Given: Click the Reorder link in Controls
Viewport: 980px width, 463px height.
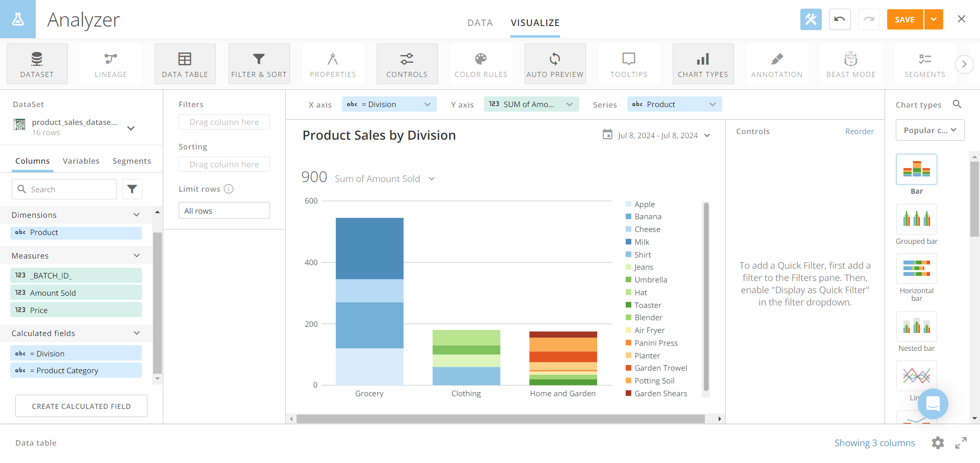Looking at the screenshot, I should [859, 131].
